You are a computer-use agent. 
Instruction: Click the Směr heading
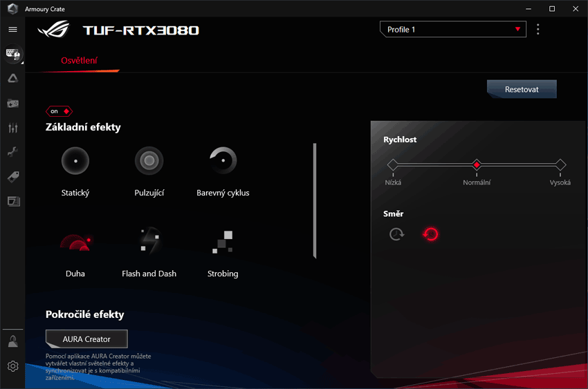click(x=394, y=214)
